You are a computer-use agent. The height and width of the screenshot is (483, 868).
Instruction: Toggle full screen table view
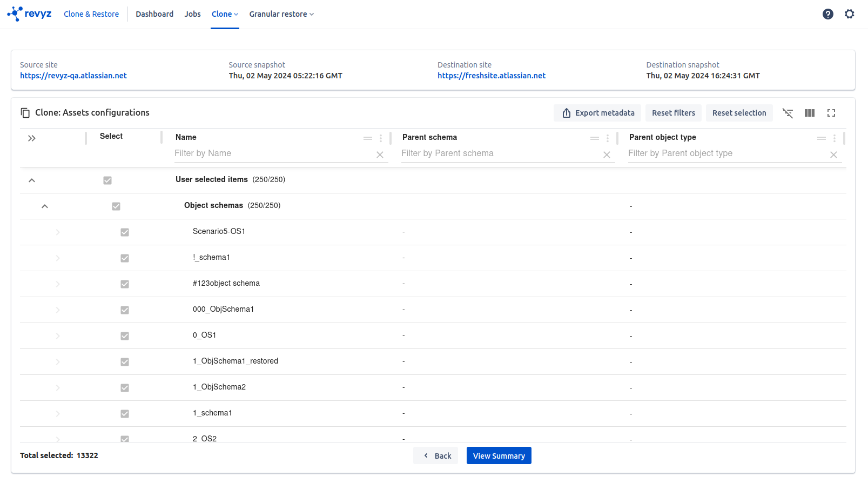pos(831,113)
